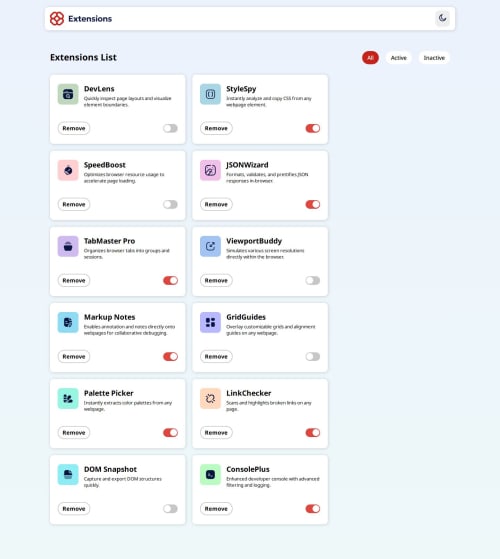500x559 pixels.
Task: Remove the TabMaster Pro extension
Action: (x=74, y=281)
